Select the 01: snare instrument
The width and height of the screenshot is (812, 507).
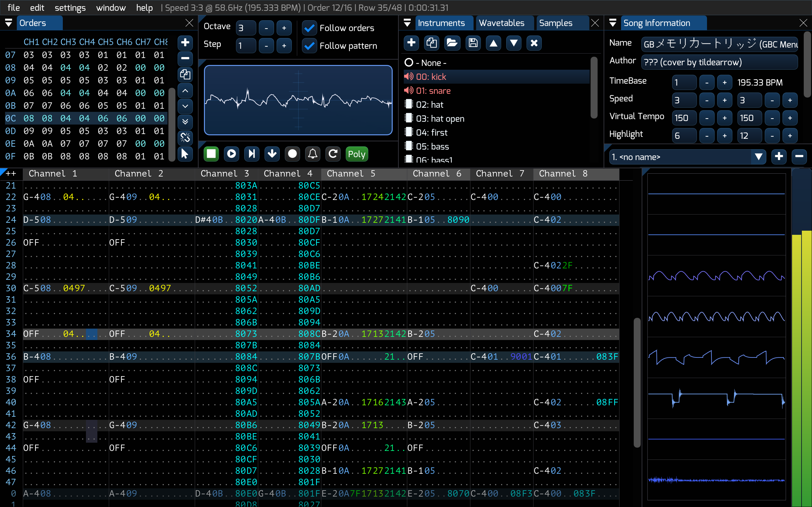[x=433, y=91]
